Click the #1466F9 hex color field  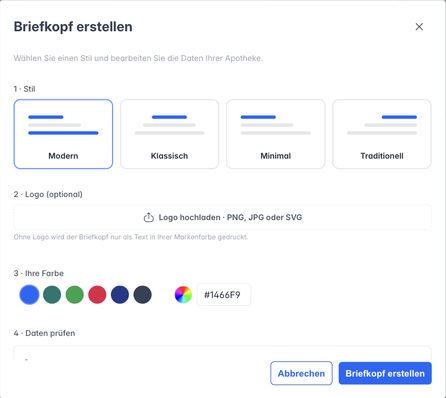click(224, 295)
